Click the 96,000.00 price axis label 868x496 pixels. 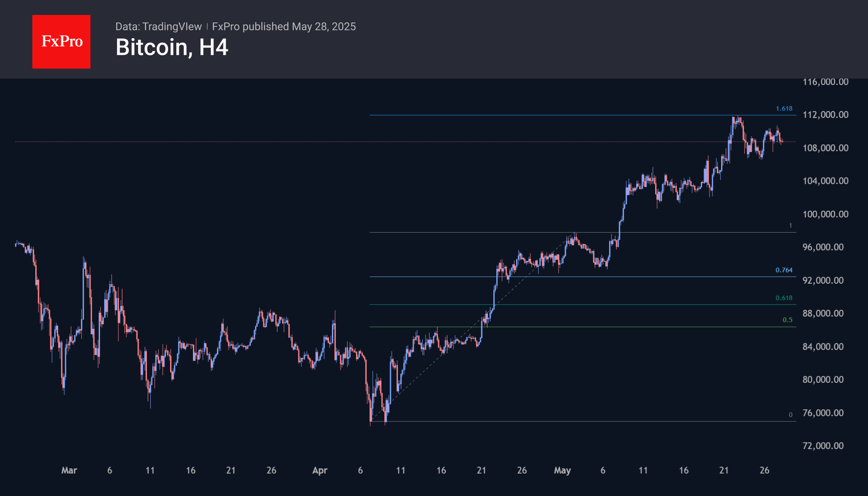(x=823, y=247)
